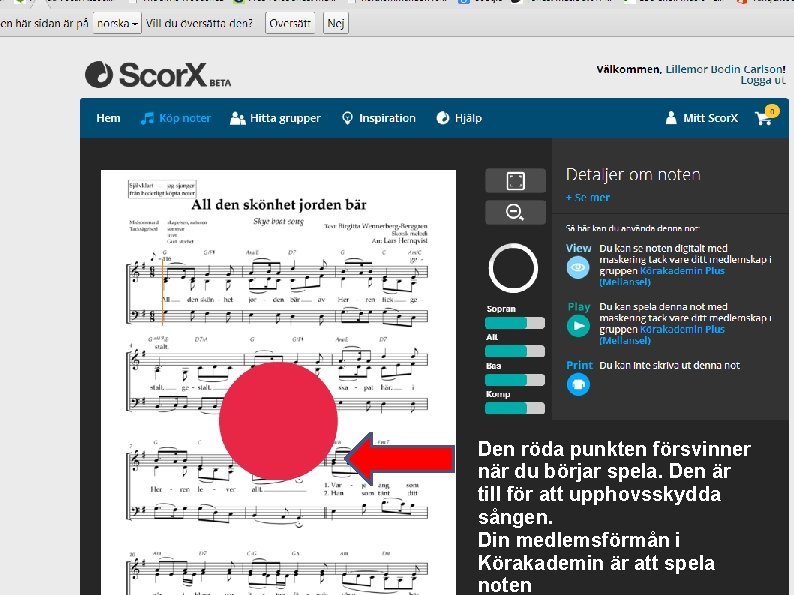
Task: Click the people icon beside Hitta grupper
Action: (237, 118)
